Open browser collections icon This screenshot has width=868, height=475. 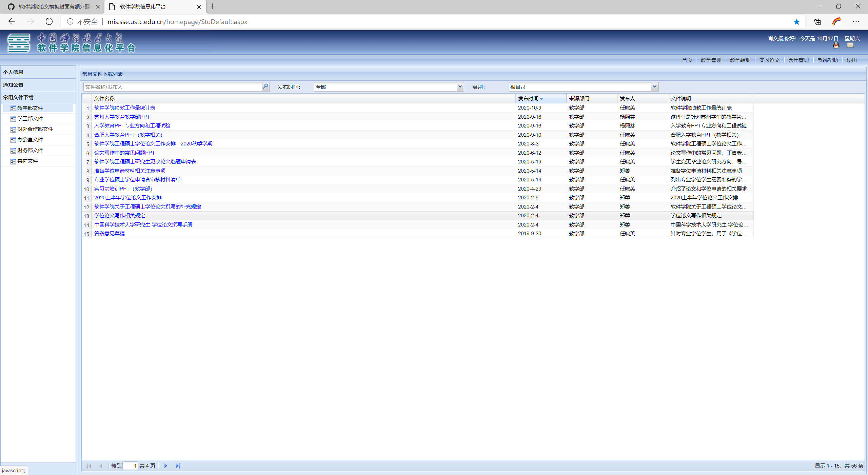tap(817, 22)
